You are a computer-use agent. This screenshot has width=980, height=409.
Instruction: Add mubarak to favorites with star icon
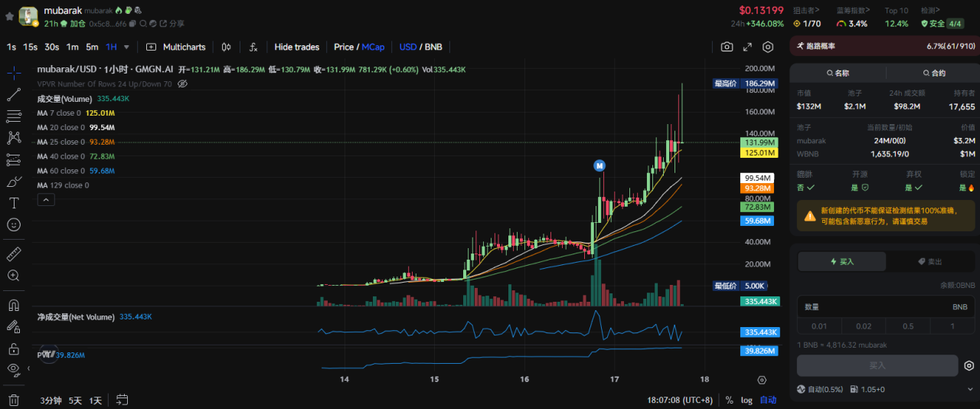[x=9, y=16]
